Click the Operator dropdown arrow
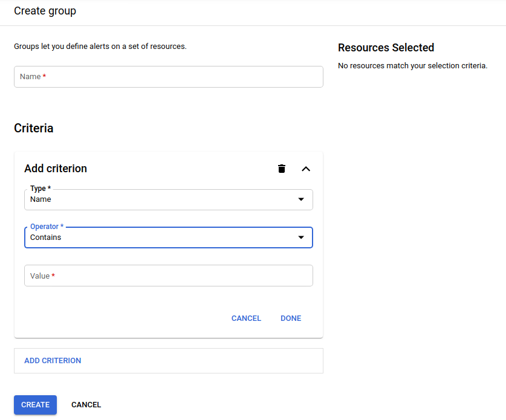The height and width of the screenshot is (420, 506). [x=300, y=237]
